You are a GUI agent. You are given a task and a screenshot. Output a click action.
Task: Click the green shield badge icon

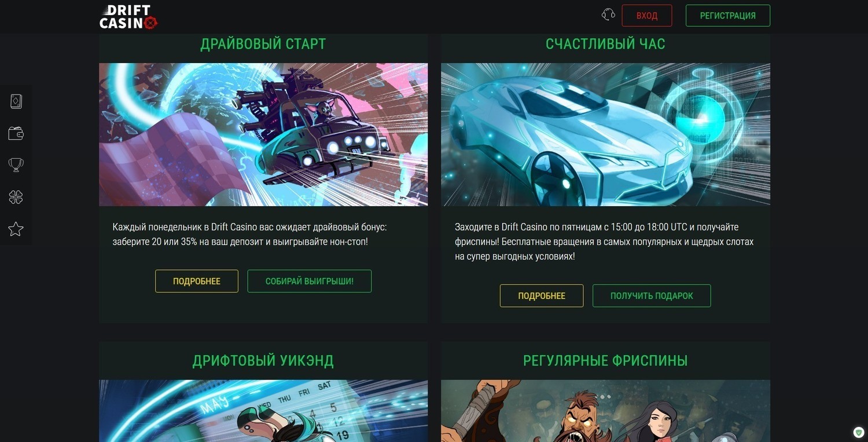click(x=859, y=432)
